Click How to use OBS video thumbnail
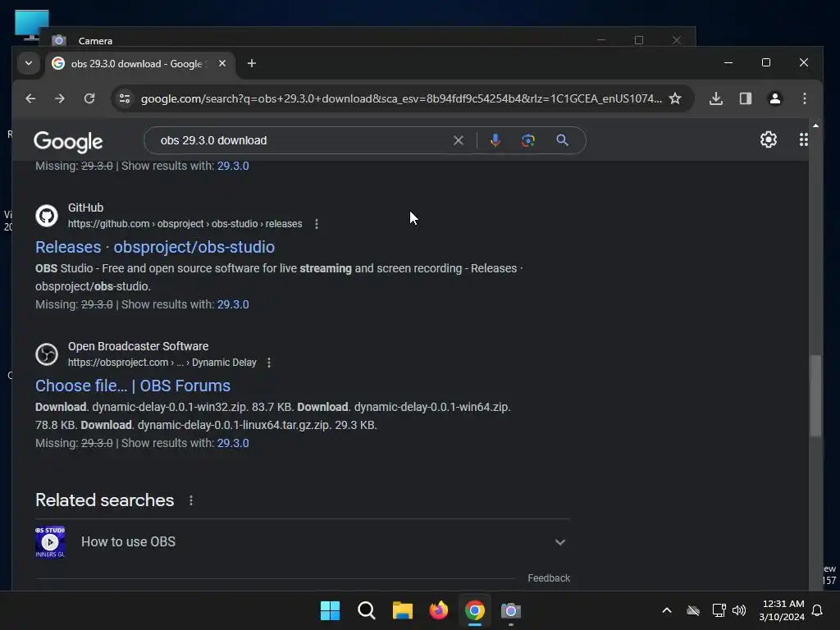The width and height of the screenshot is (840, 630). (x=50, y=542)
